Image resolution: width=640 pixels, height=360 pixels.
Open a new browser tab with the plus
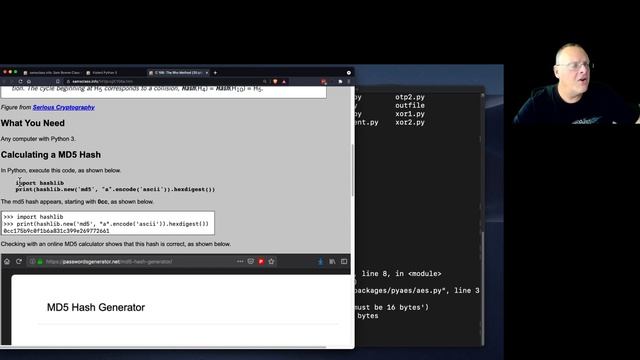coord(215,73)
